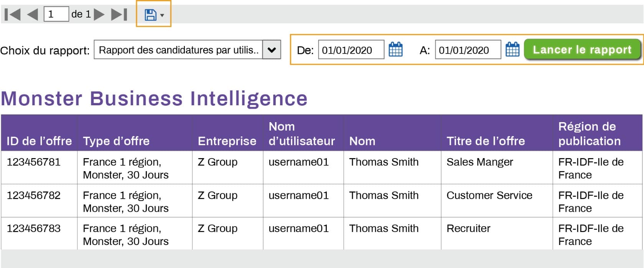
Task: Click Z Group in the Sales Manger row
Action: [217, 162]
